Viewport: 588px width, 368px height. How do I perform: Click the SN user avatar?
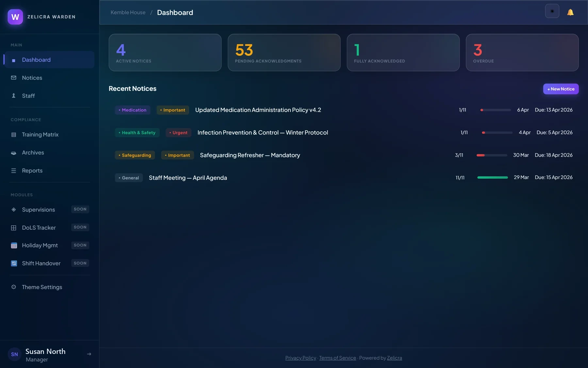(14, 354)
